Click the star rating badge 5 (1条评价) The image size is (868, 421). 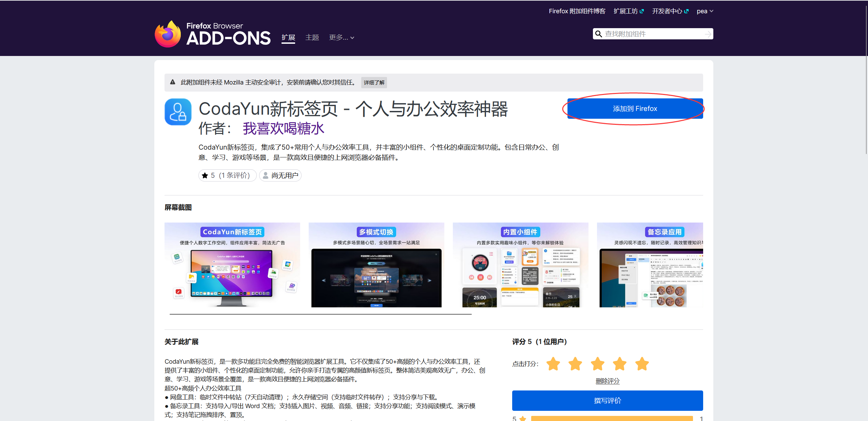pos(227,175)
